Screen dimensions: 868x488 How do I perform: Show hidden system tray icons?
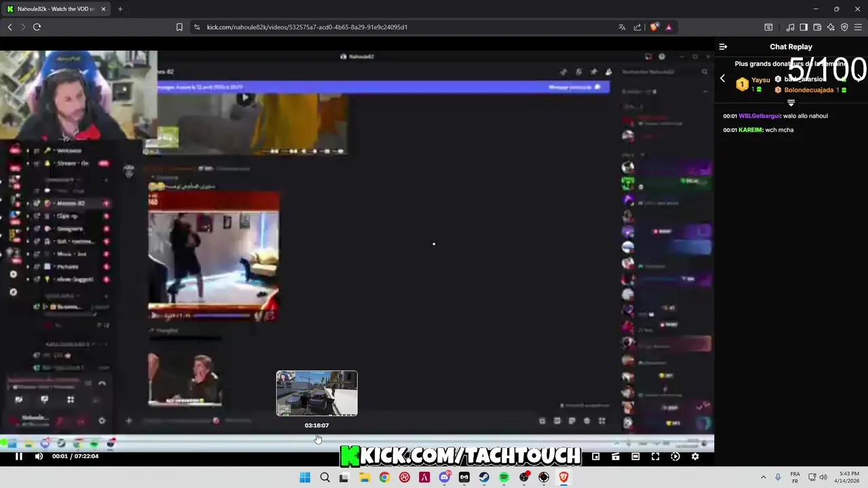[x=763, y=477]
